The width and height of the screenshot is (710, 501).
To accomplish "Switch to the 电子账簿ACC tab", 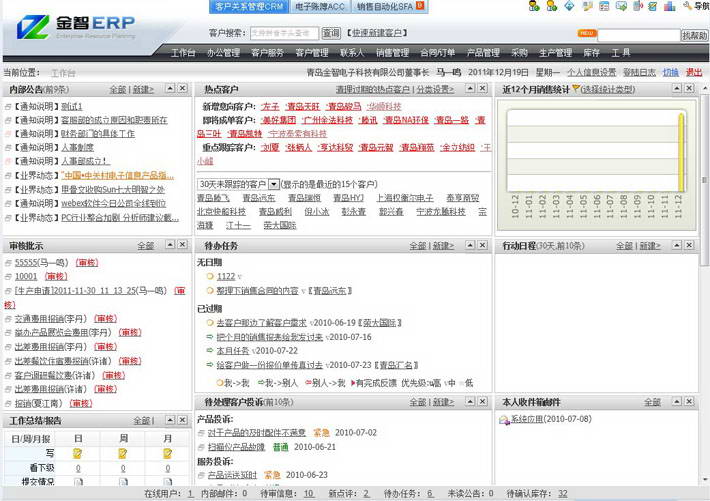I will coord(320,7).
